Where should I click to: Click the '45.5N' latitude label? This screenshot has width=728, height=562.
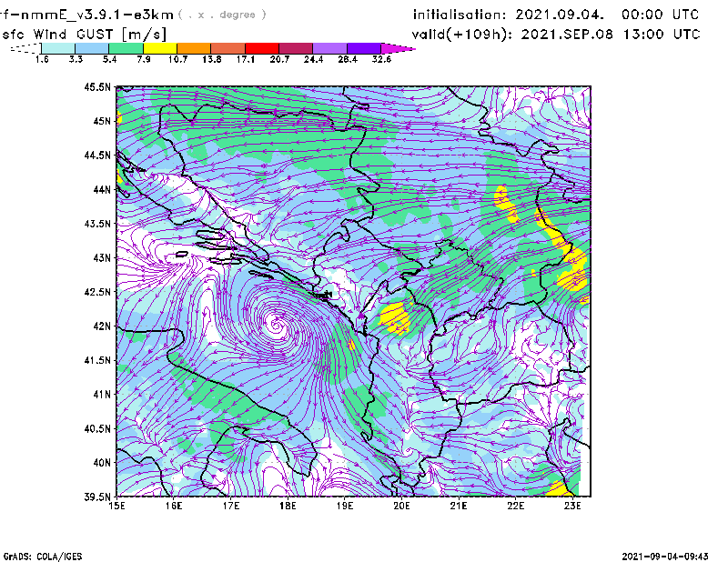point(97,86)
